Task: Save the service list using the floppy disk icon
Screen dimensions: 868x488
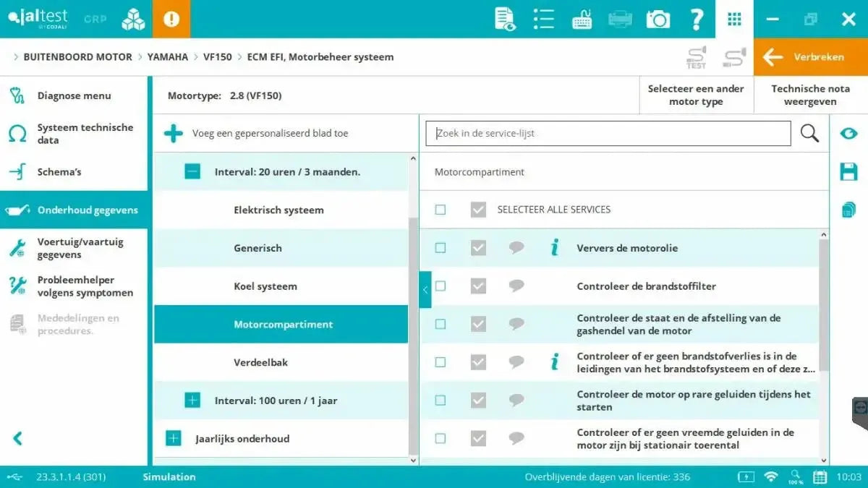Action: pyautogui.click(x=848, y=171)
